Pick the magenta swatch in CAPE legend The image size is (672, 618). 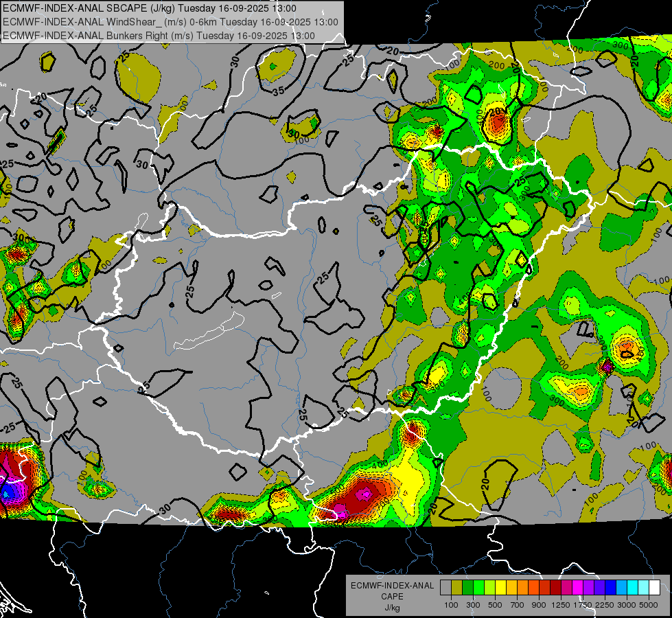[578, 588]
